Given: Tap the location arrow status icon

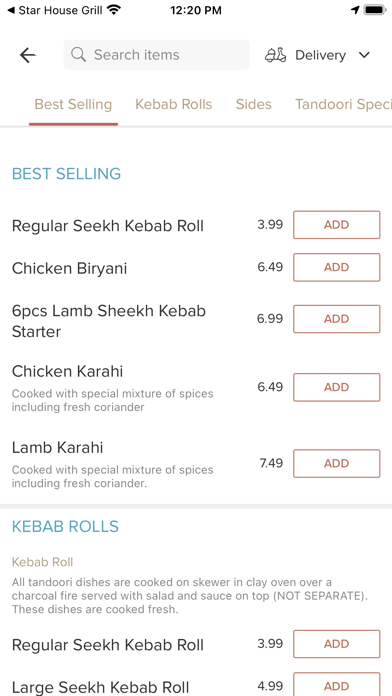Looking at the screenshot, I should pos(355,10).
